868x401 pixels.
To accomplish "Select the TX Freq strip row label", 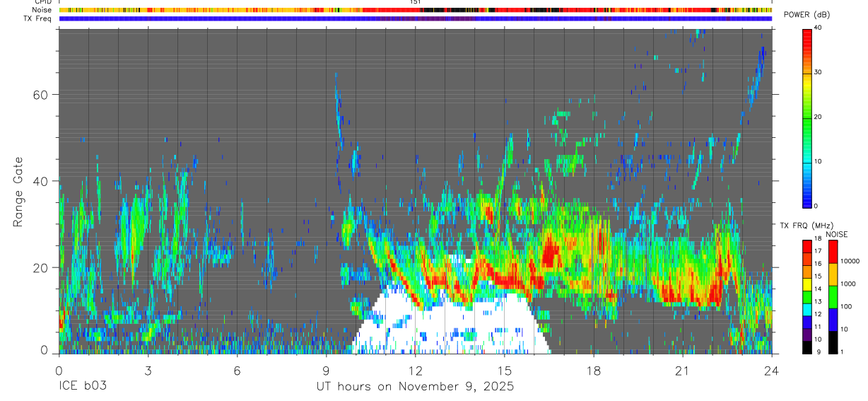I will pyautogui.click(x=38, y=18).
